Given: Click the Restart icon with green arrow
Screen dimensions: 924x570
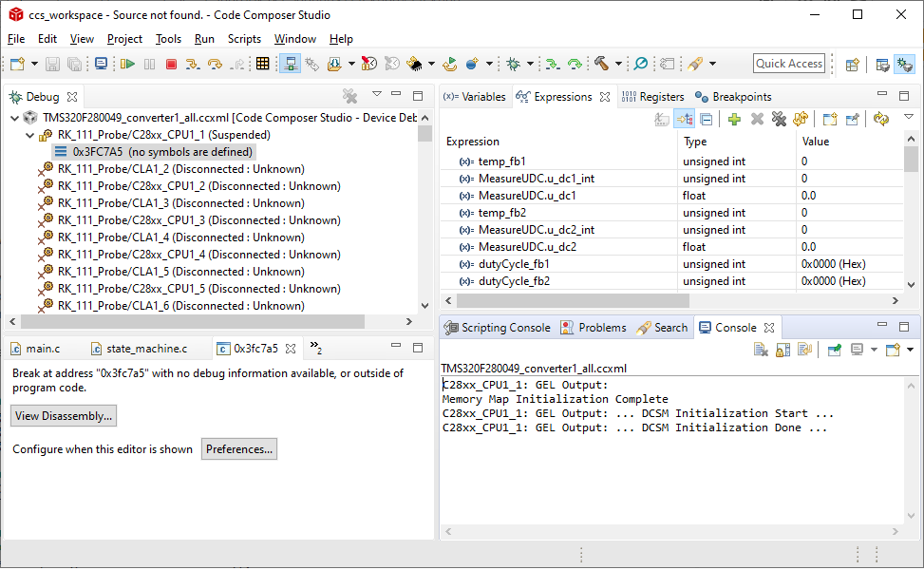Looking at the screenshot, I should 450,64.
